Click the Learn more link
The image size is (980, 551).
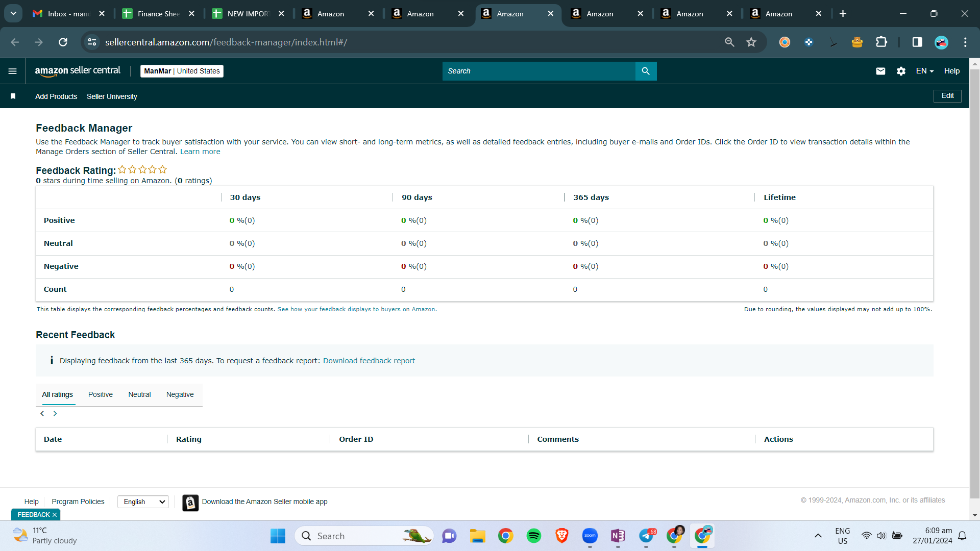[200, 152]
